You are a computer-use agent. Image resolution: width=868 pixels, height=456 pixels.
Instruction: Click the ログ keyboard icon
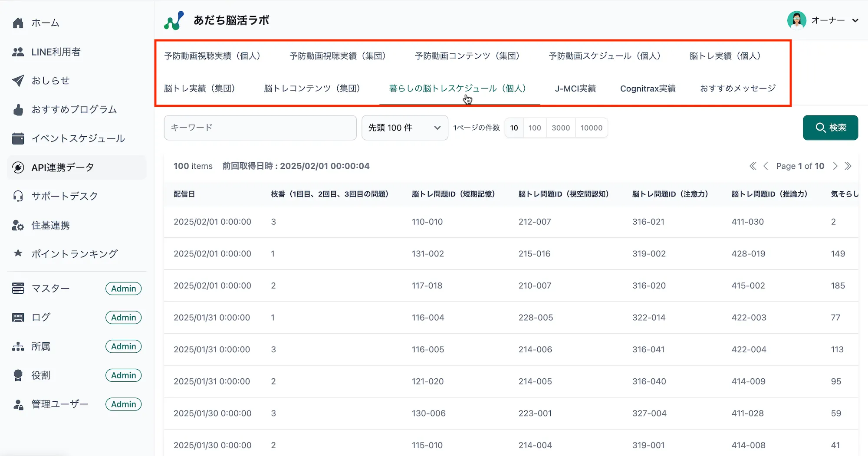18,317
